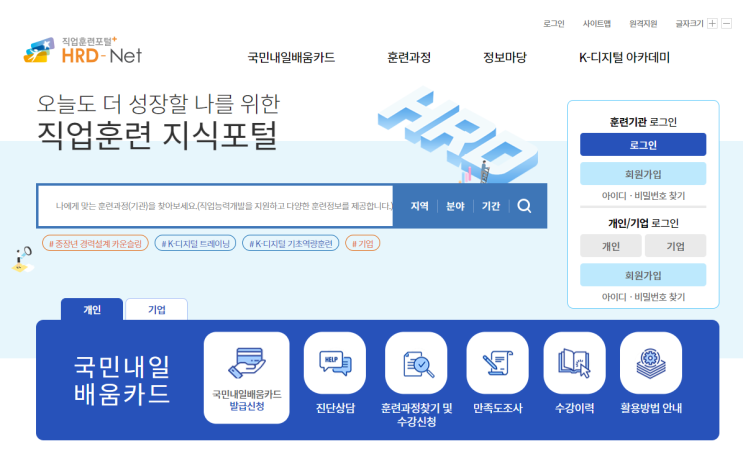The width and height of the screenshot is (743, 449).
Task: Decrease font size with minus icon
Action: 726,23
